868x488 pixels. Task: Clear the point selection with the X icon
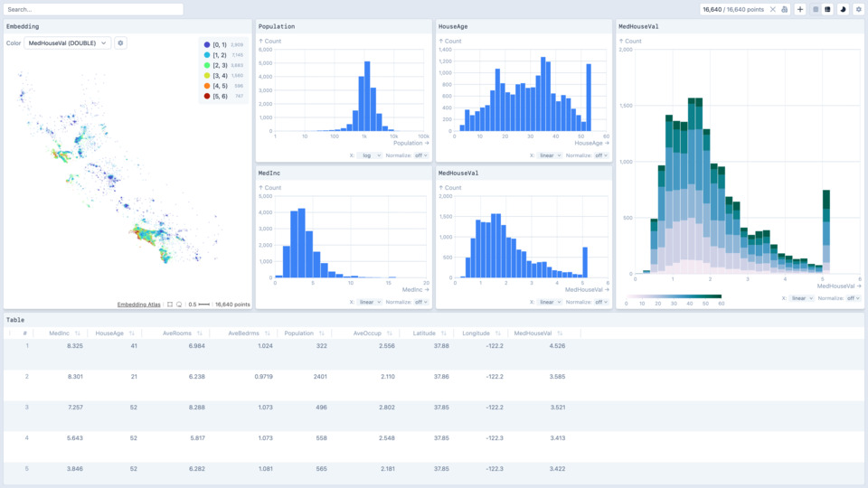[772, 9]
